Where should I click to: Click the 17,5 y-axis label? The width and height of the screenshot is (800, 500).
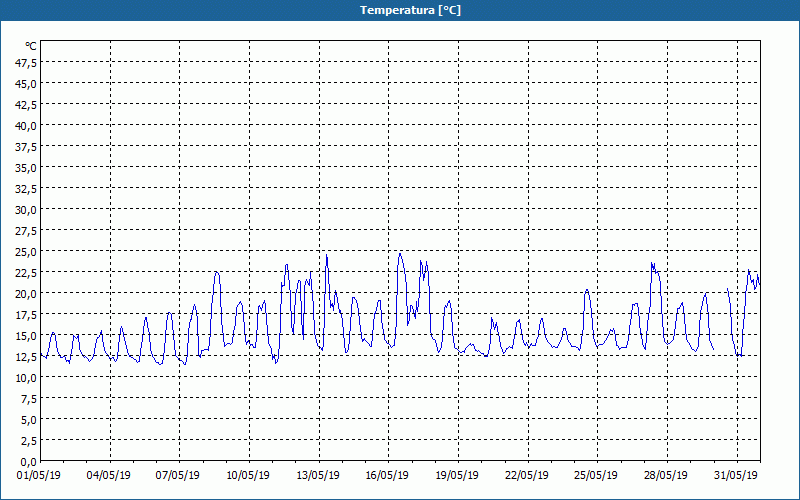(x=27, y=315)
